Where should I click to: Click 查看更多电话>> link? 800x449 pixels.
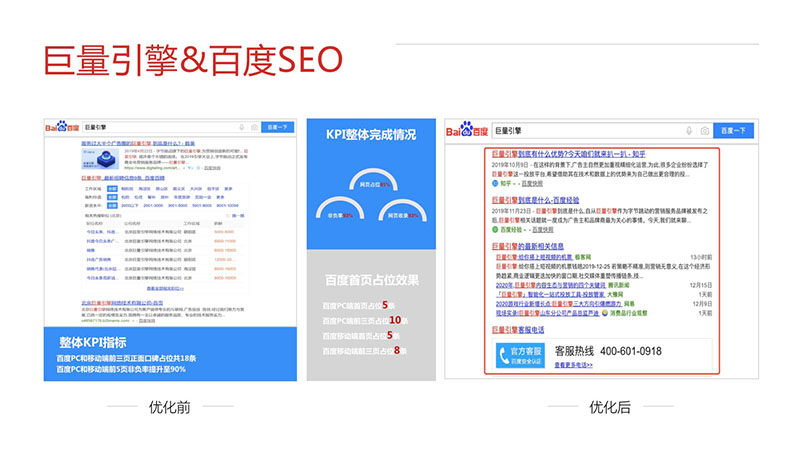coord(573,365)
